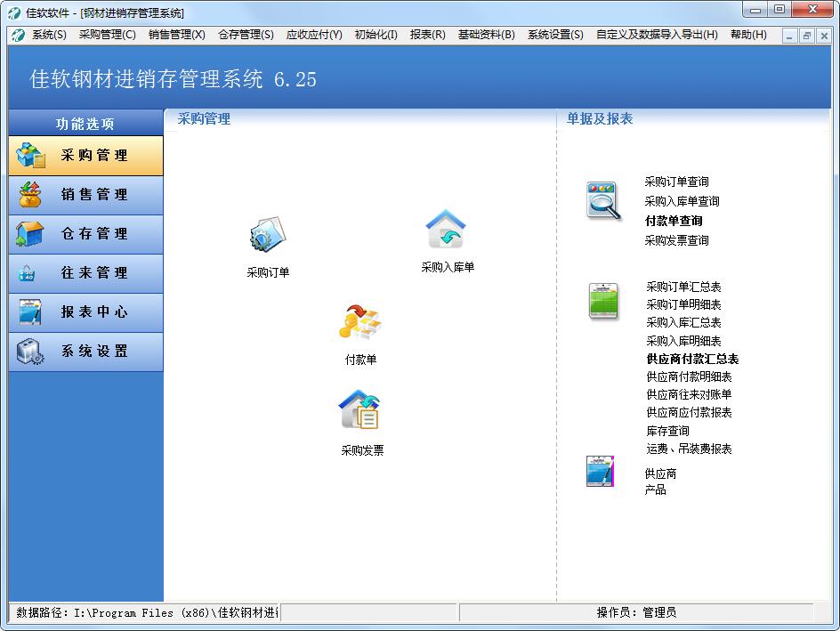Image resolution: width=840 pixels, height=631 pixels.
Task: Open the 供应商付款汇总表 report link
Action: click(x=692, y=359)
